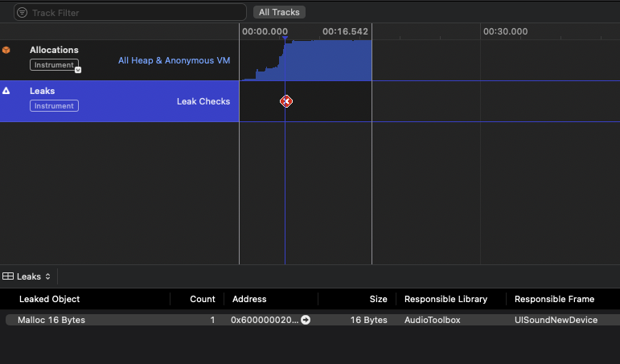Screen dimensions: 620x364
Task: Click the AudioToolbox library cell
Action: [x=432, y=320]
